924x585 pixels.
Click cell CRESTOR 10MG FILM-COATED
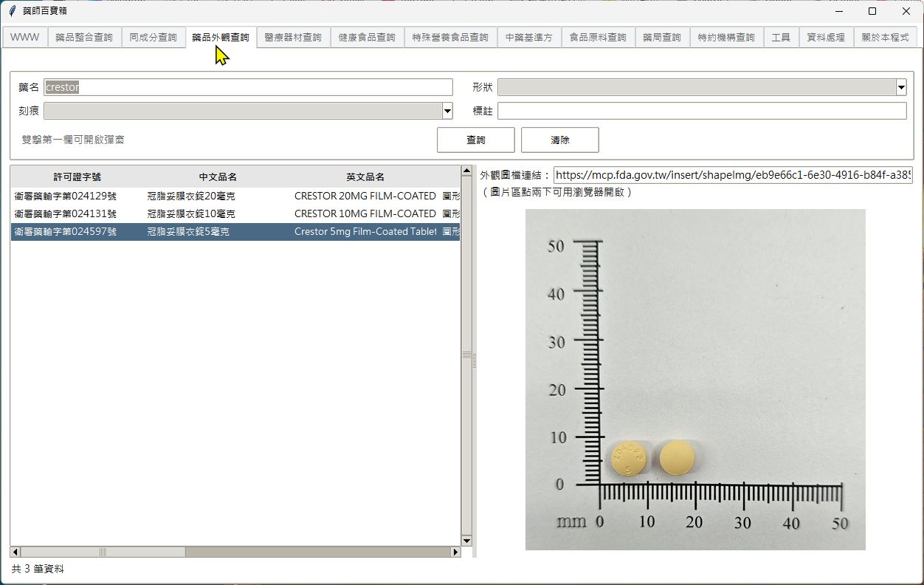pos(365,213)
